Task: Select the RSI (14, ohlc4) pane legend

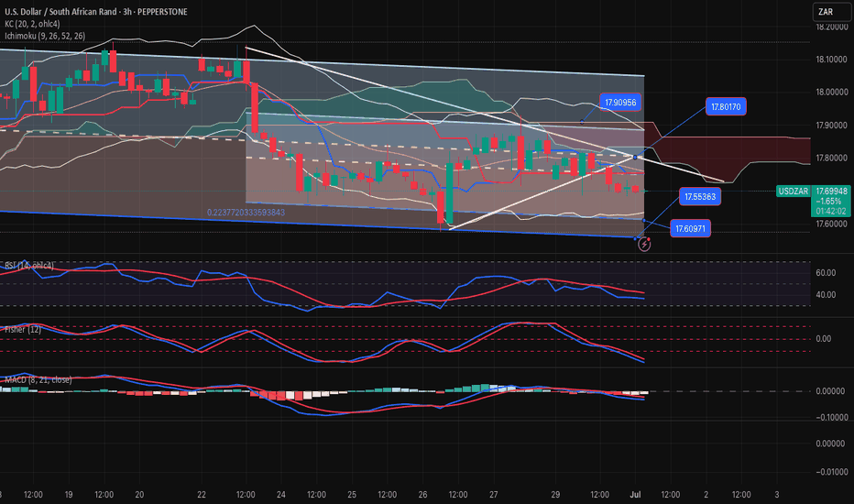Action: tap(29, 266)
